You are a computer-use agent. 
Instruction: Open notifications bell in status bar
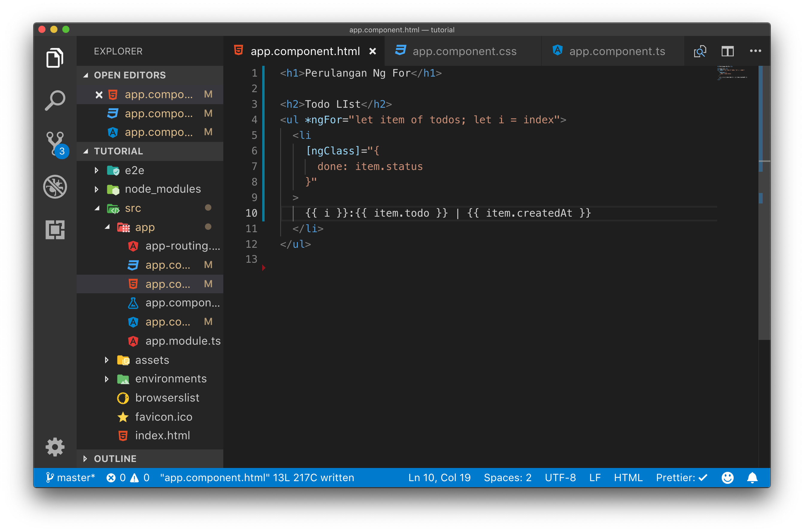point(752,478)
